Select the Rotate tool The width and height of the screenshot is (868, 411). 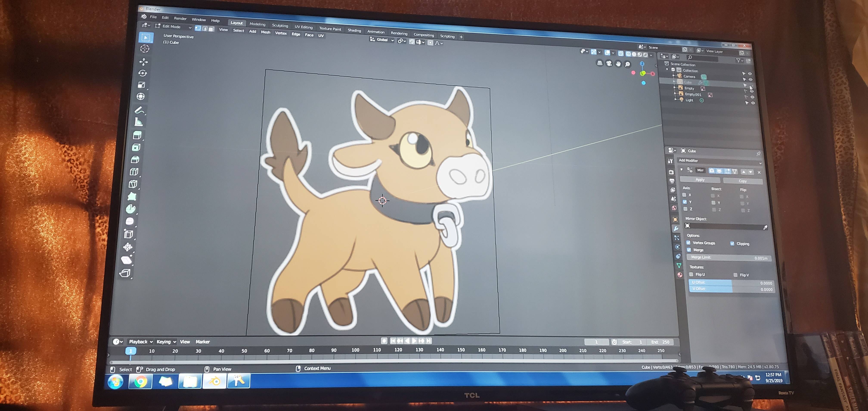click(143, 73)
